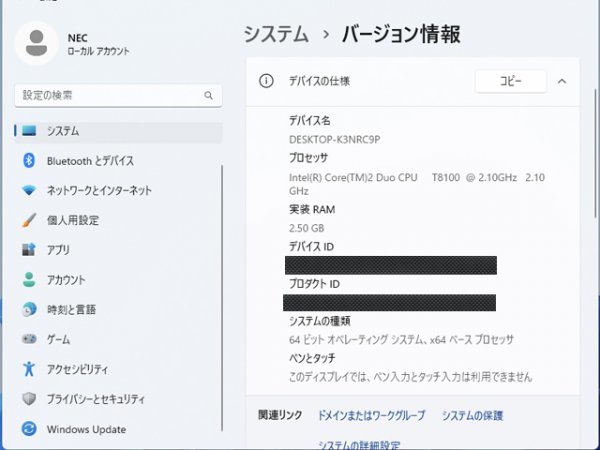Open ドメインまたはワークグループ link
The height and width of the screenshot is (450, 600).
(x=371, y=415)
